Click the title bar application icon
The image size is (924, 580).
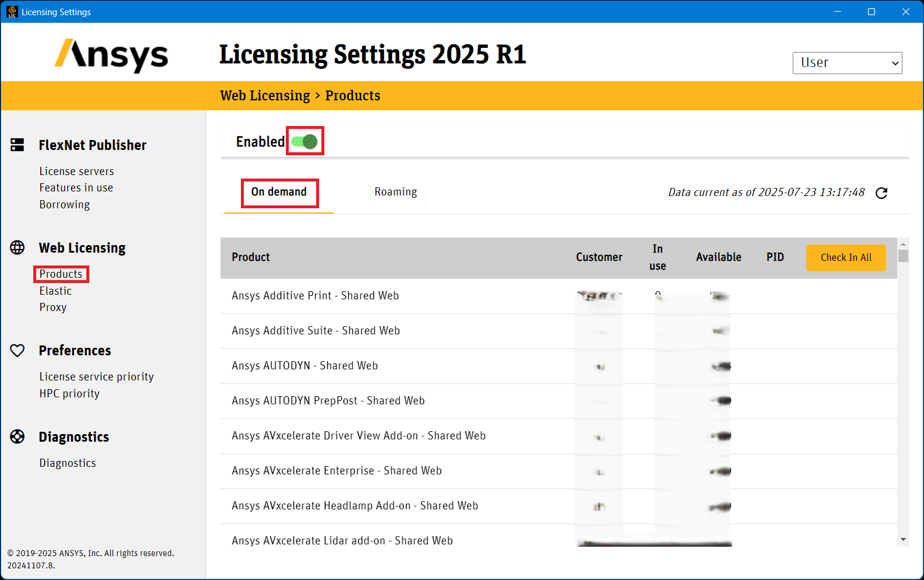[x=12, y=12]
